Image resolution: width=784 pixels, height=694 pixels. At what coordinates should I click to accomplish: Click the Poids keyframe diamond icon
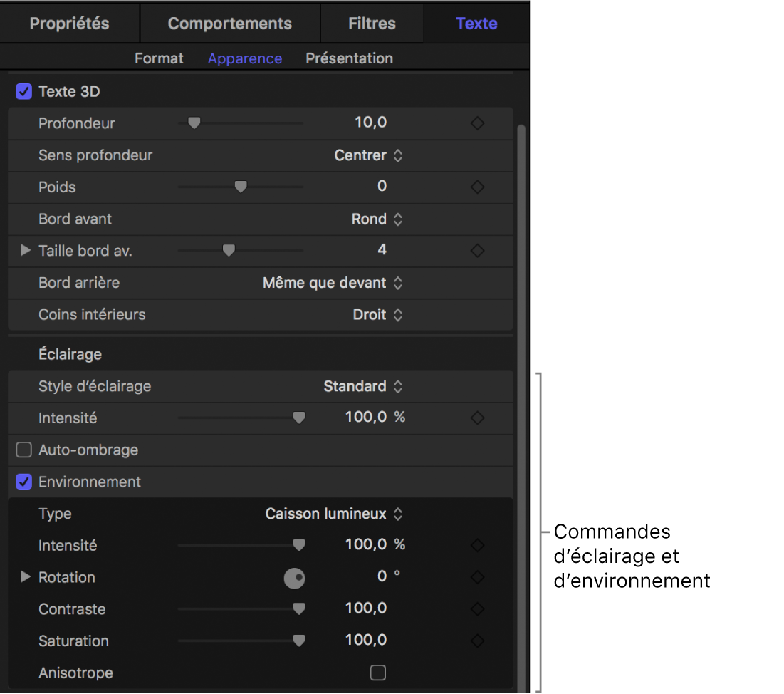(x=477, y=187)
